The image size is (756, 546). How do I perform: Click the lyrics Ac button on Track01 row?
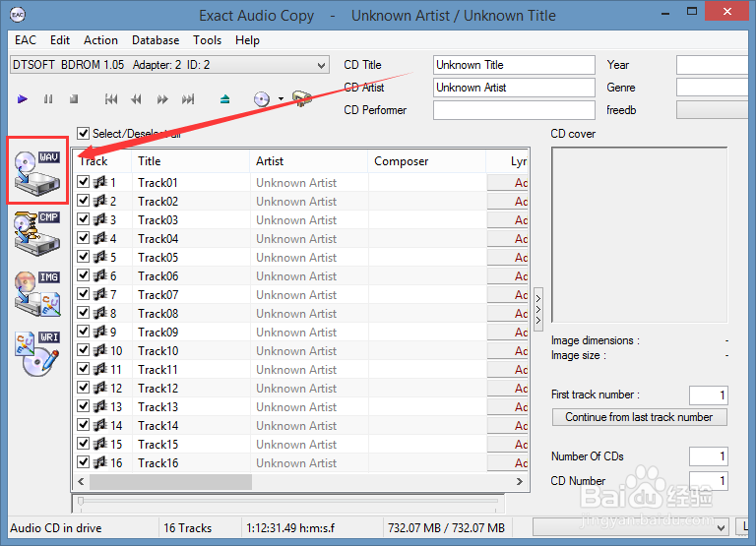click(x=508, y=183)
